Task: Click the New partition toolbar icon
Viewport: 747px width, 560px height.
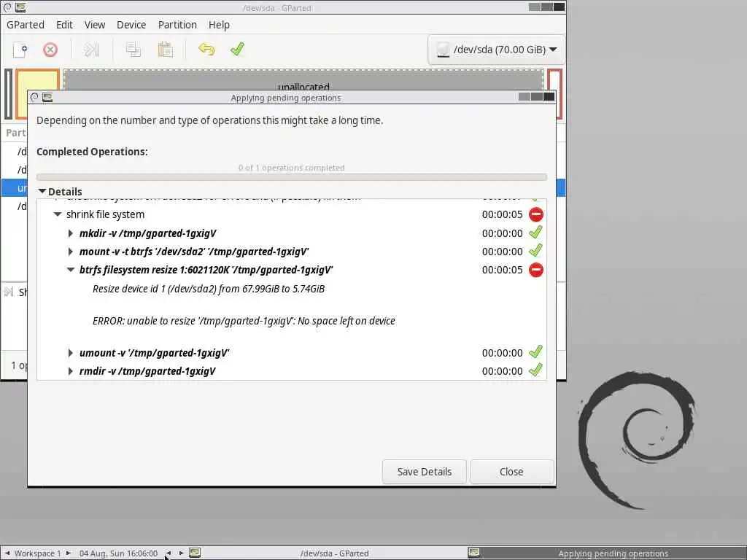Action: (20, 50)
